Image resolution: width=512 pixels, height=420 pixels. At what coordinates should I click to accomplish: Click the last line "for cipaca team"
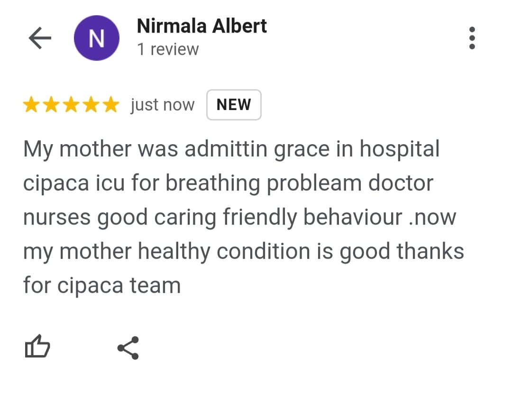click(102, 286)
